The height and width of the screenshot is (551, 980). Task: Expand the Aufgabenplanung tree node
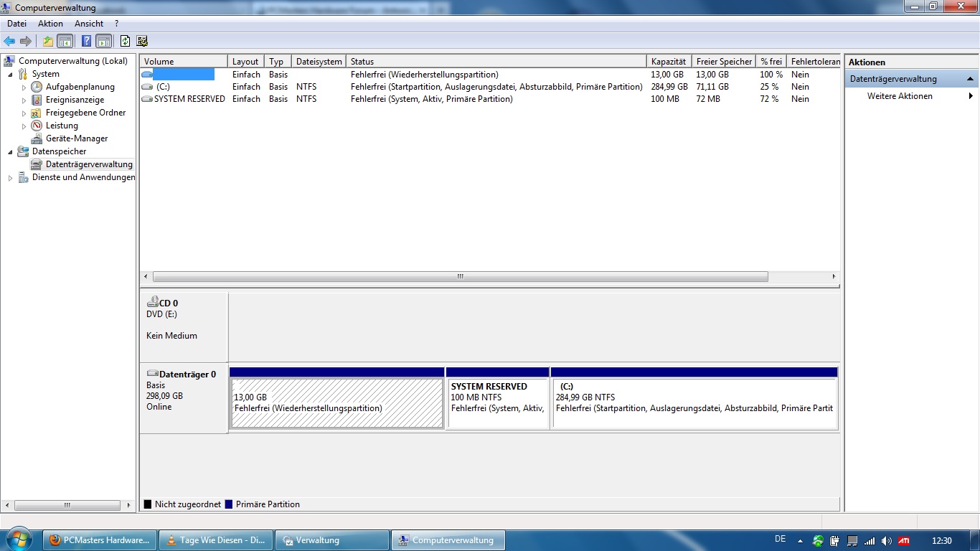tap(24, 87)
